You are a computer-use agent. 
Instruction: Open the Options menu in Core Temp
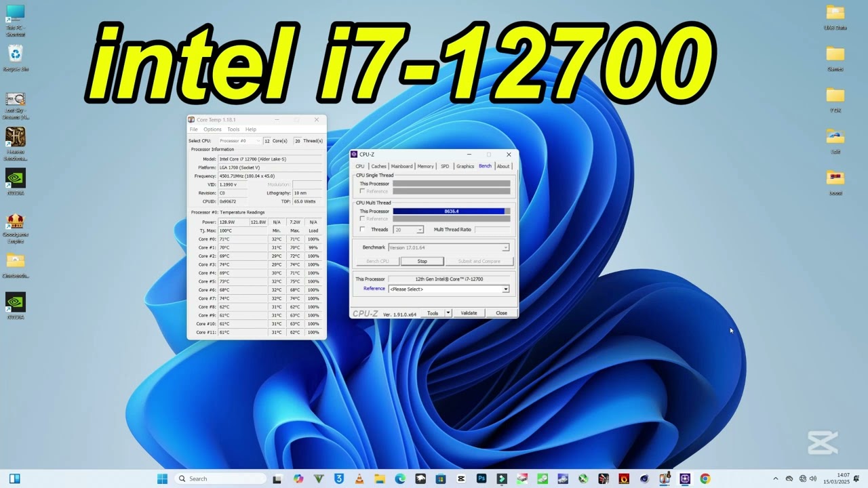[212, 129]
